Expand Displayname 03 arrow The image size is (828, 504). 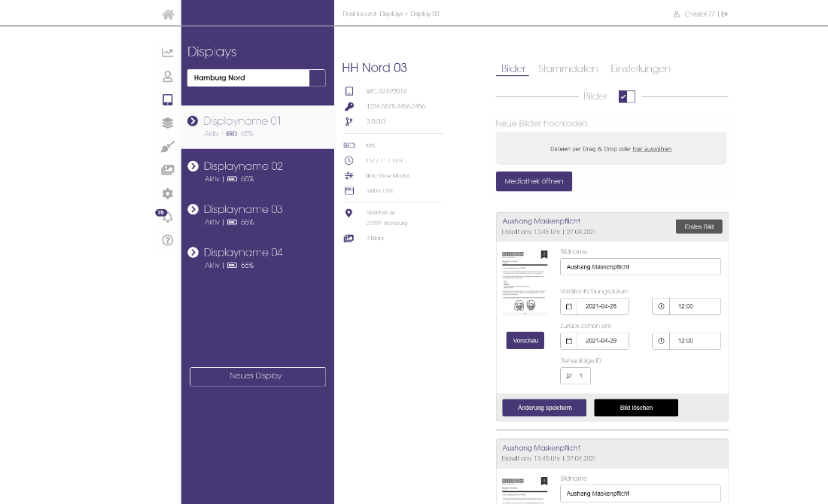tap(193, 210)
